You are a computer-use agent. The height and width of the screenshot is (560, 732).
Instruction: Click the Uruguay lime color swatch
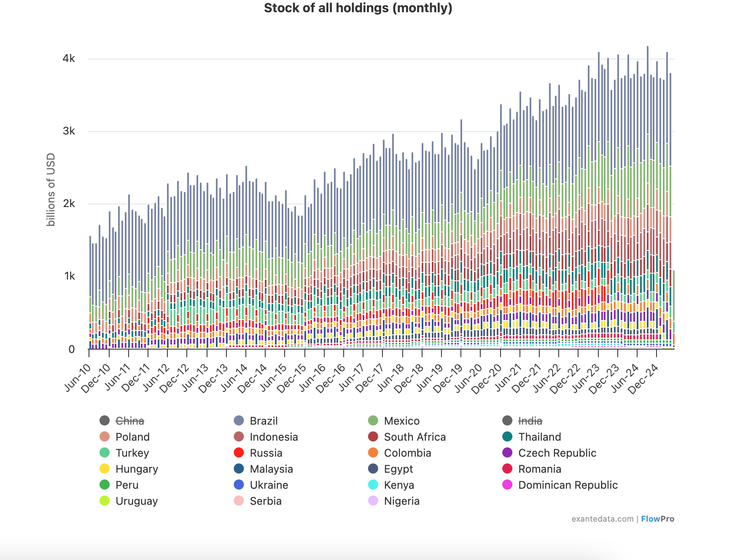105,501
